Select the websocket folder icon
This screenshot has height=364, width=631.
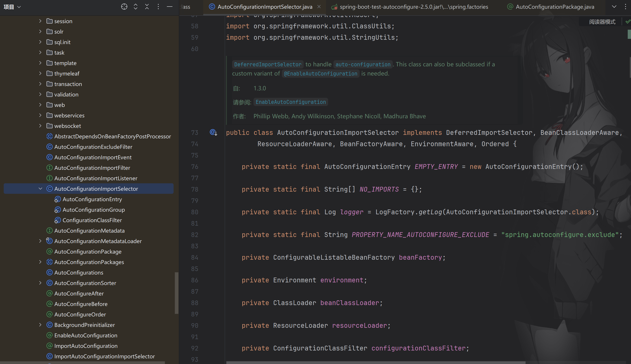click(50, 126)
